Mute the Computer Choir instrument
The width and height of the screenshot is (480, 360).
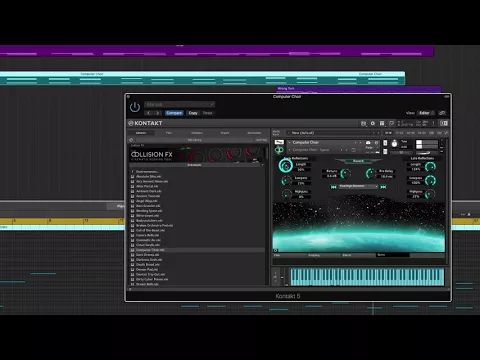385,152
